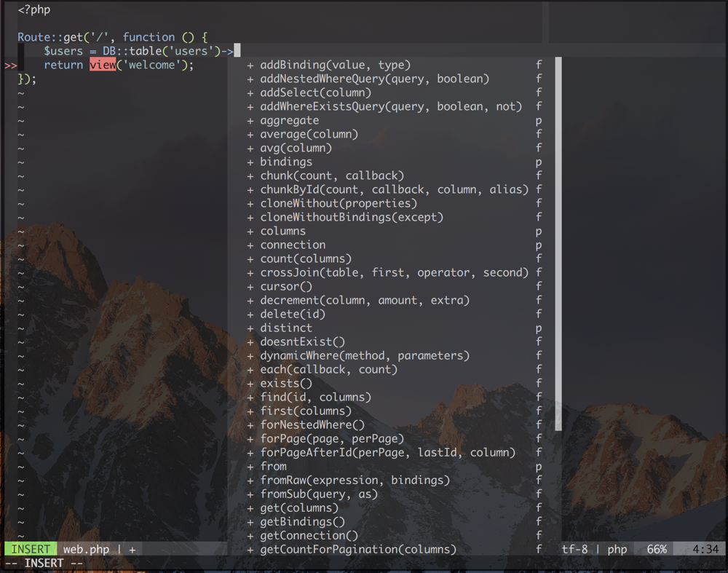Pick forNestedWhere() suggestion
Viewport: 728px width, 573px height.
click(395, 424)
